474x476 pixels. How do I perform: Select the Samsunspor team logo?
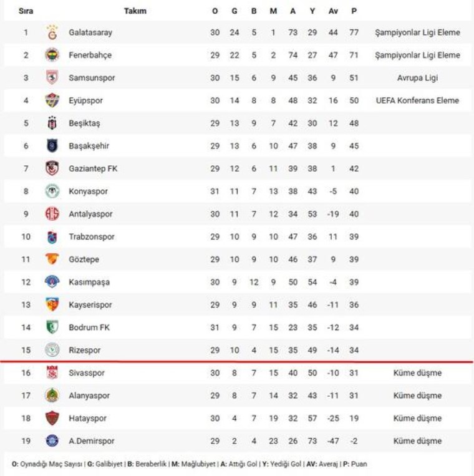click(52, 78)
